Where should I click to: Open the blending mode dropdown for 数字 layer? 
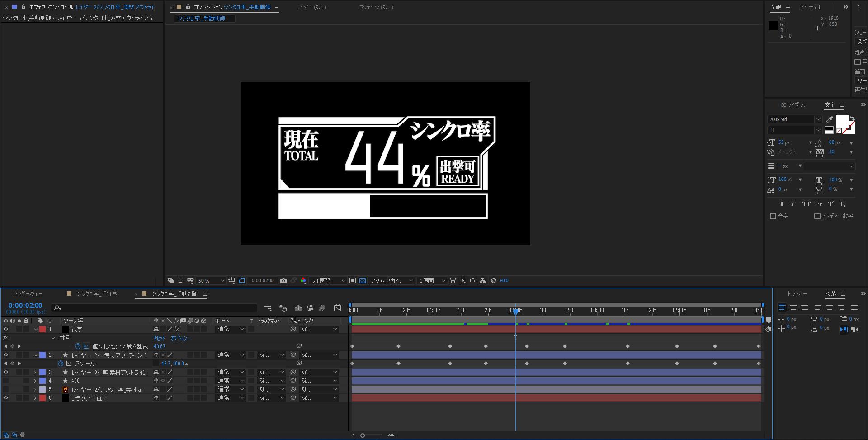click(231, 329)
